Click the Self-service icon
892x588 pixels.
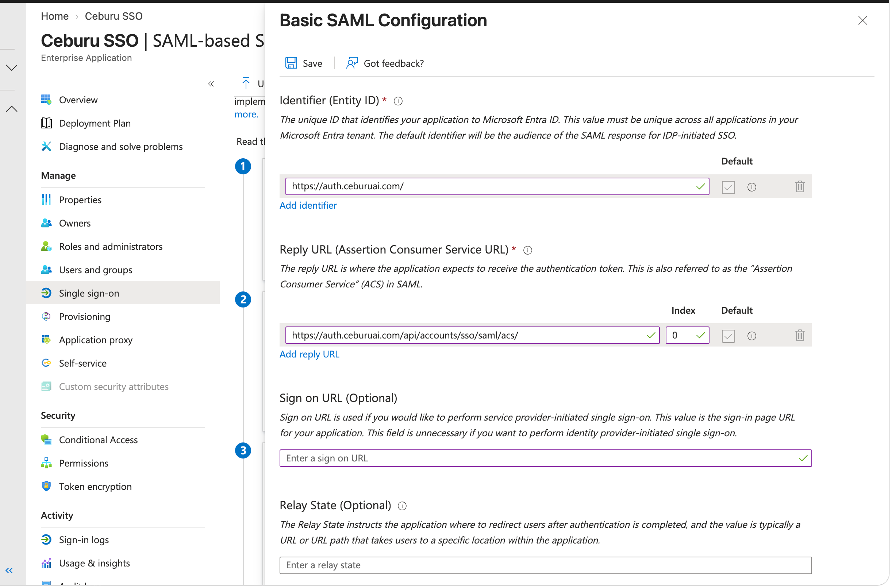coord(46,363)
